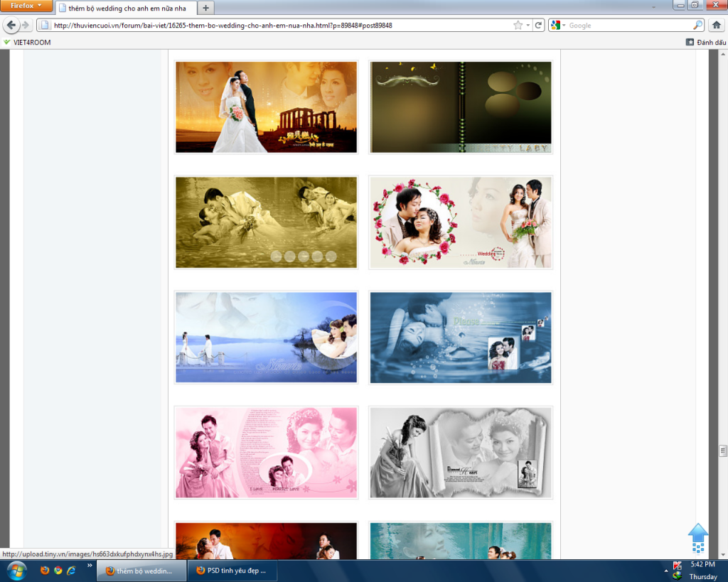728x582 pixels.
Task: Launch Firefox from quick launch
Action: (x=45, y=571)
